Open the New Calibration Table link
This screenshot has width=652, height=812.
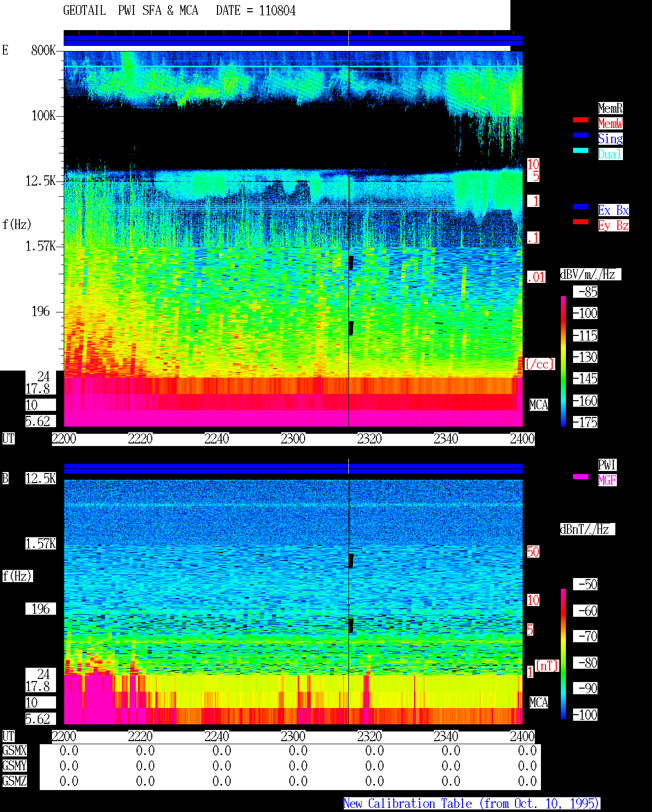coord(472,804)
